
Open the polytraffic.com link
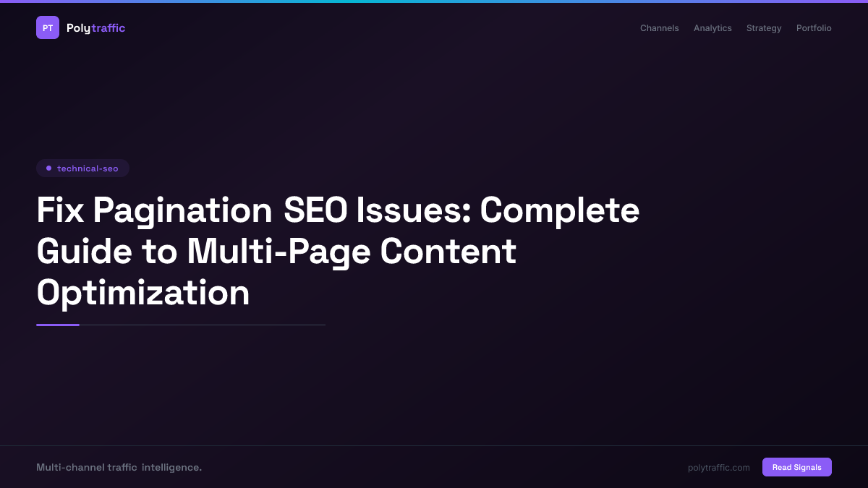(x=719, y=468)
